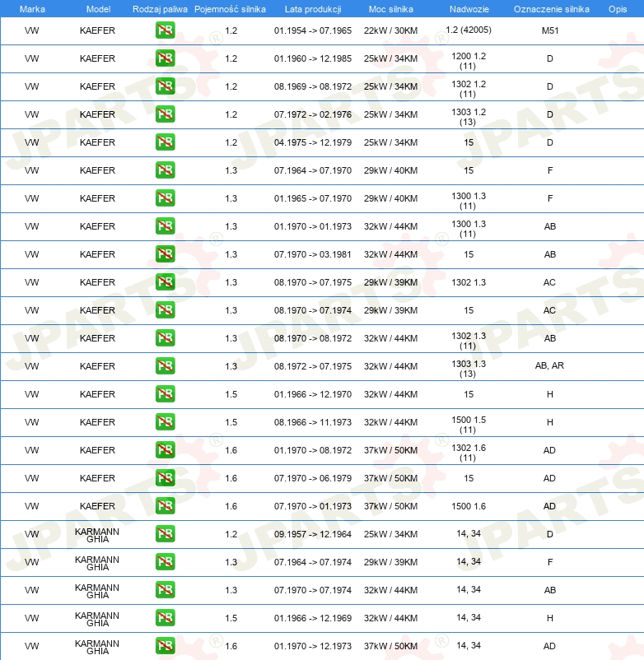Click the date cell '09.1957 -> 12.1964'
Screen dimensions: 644x660
[313, 534]
